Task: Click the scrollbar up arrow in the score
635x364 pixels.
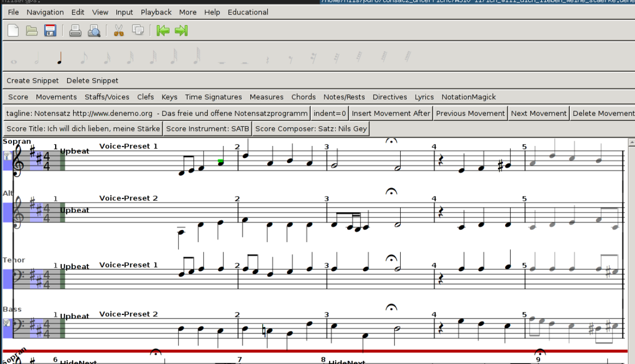Action: tap(631, 142)
